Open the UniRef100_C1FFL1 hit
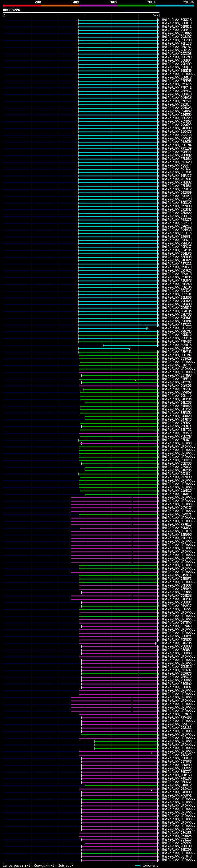197x868 pixels. (177, 379)
